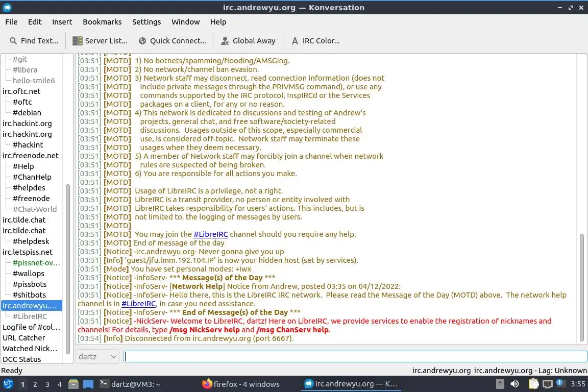Click the Find Text magnifier icon

click(13, 41)
